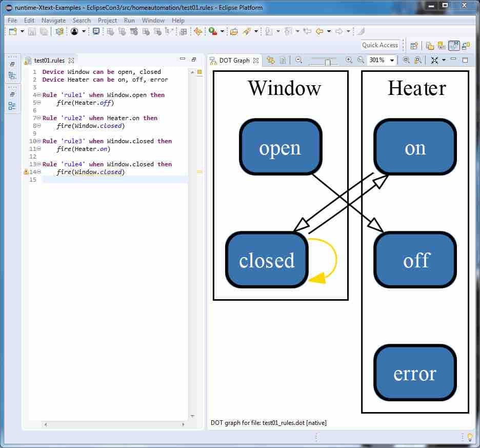Open a new perspective using the perspective icon

(x=414, y=45)
